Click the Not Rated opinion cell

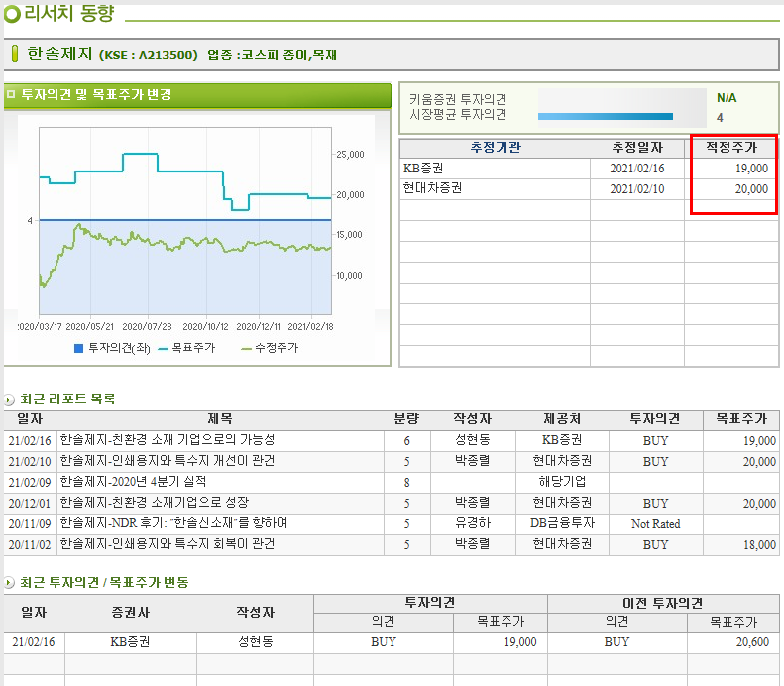tap(655, 524)
